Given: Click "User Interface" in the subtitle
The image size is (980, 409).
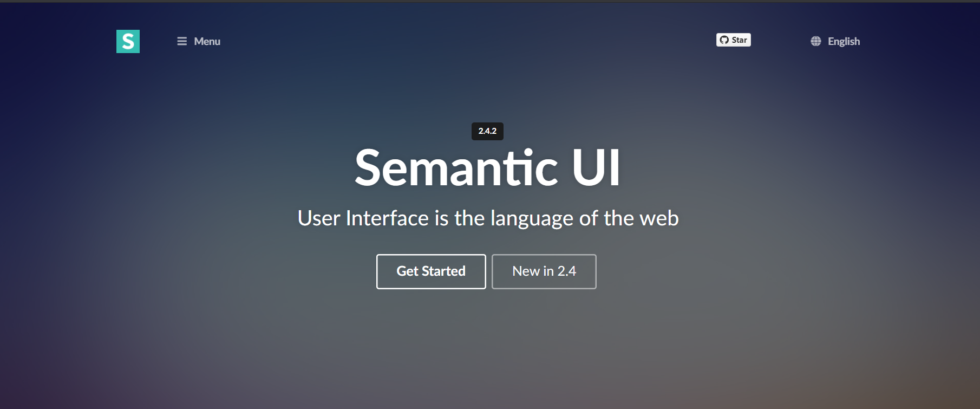Looking at the screenshot, I should pos(363,218).
